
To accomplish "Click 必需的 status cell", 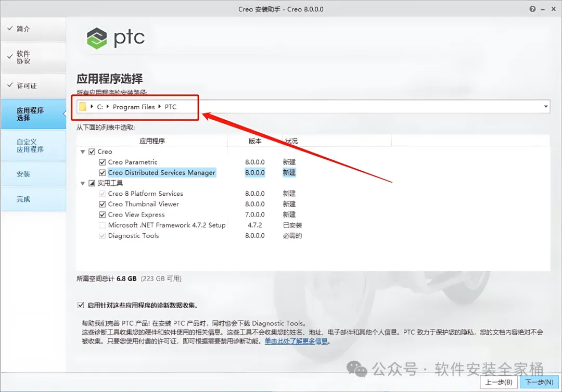I will tap(292, 236).
